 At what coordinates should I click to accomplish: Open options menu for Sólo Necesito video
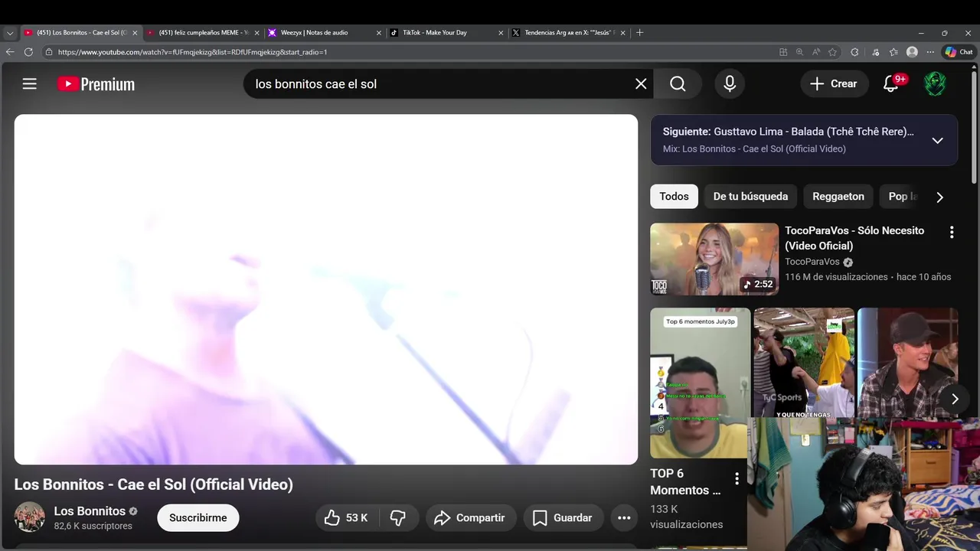point(952,232)
